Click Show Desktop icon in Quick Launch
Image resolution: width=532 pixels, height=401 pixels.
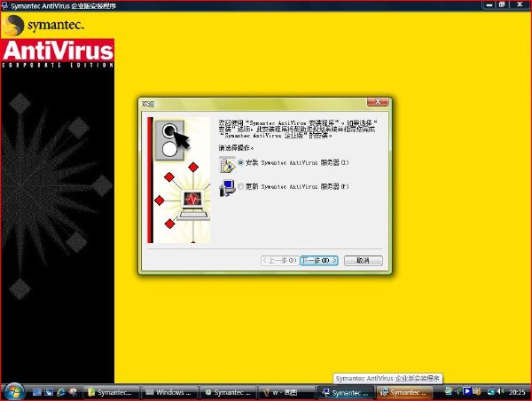tap(36, 392)
